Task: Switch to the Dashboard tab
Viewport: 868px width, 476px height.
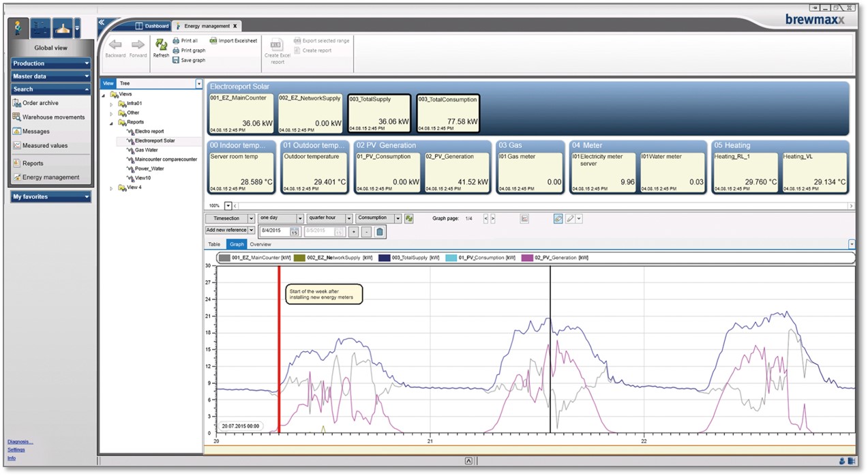Action: click(152, 26)
